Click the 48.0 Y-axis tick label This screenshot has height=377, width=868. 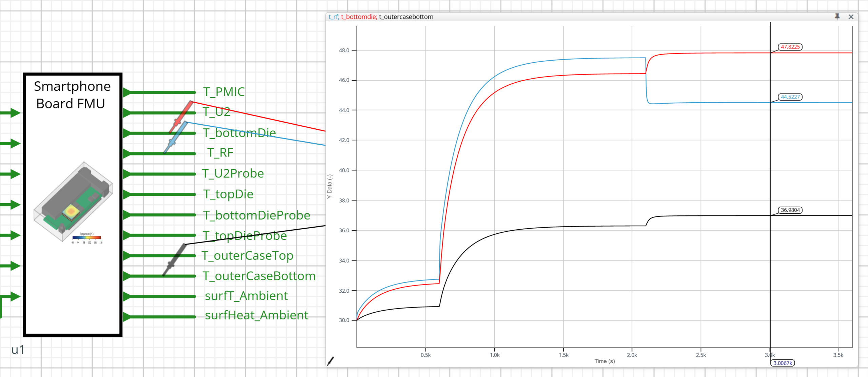344,50
